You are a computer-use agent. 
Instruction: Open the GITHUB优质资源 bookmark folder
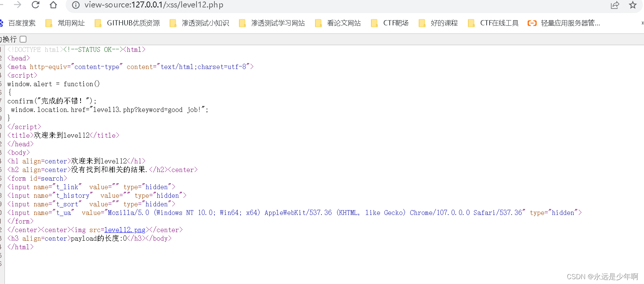point(128,23)
